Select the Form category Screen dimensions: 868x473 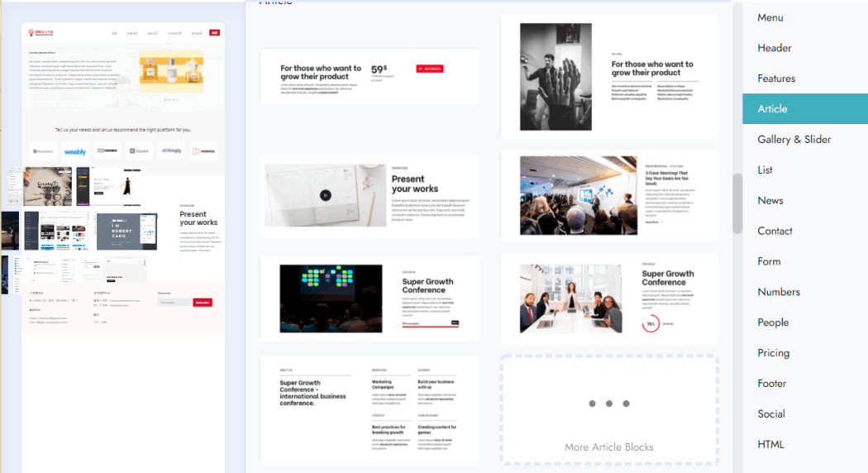(x=769, y=261)
